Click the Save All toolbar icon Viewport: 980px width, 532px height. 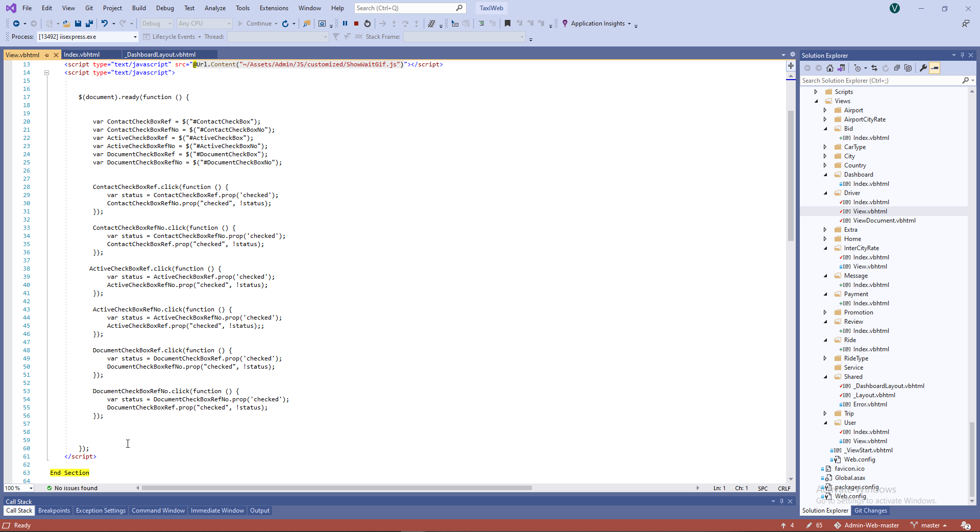tap(89, 23)
